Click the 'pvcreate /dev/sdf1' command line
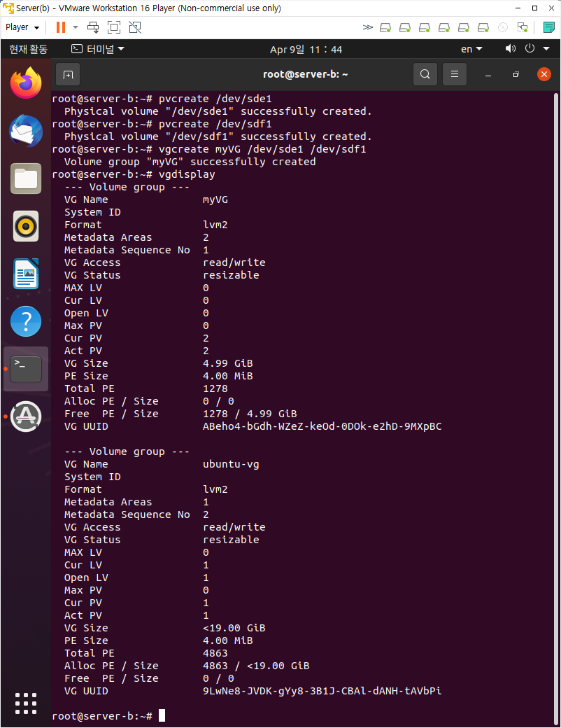 point(215,124)
